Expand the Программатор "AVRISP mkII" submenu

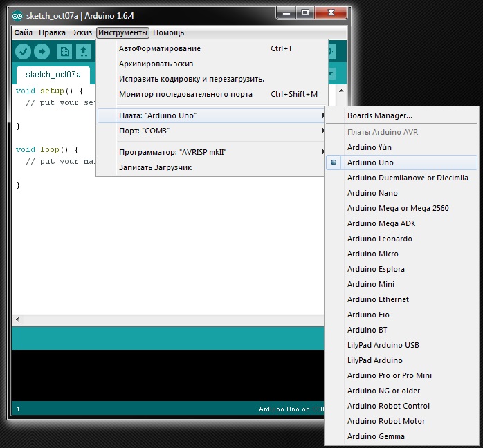[211, 152]
